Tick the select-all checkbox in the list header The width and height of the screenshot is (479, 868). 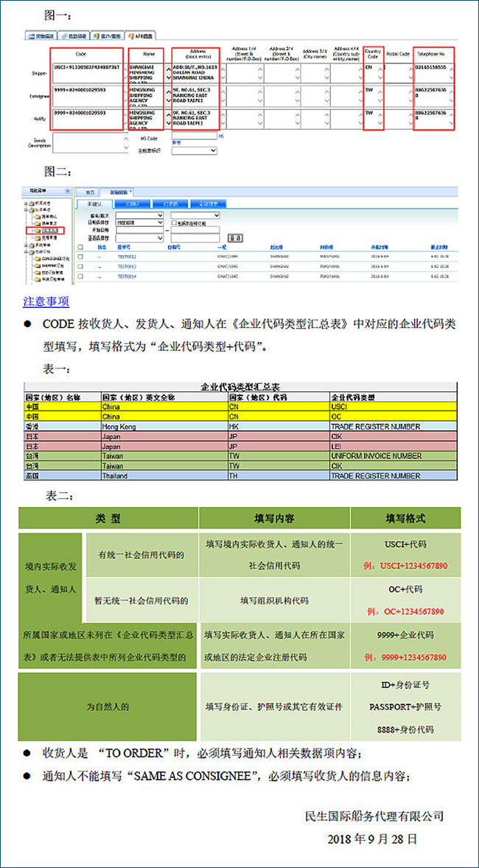coord(80,248)
